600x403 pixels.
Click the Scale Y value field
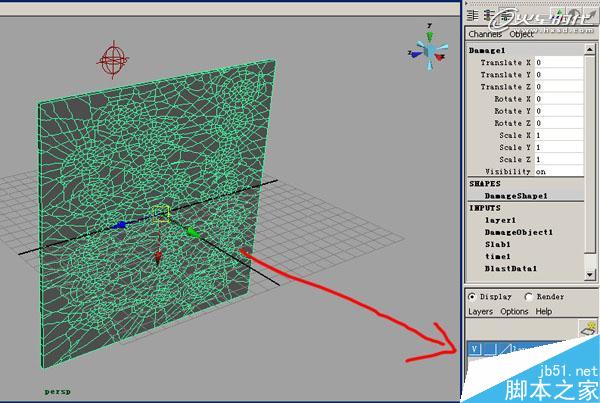click(x=559, y=147)
